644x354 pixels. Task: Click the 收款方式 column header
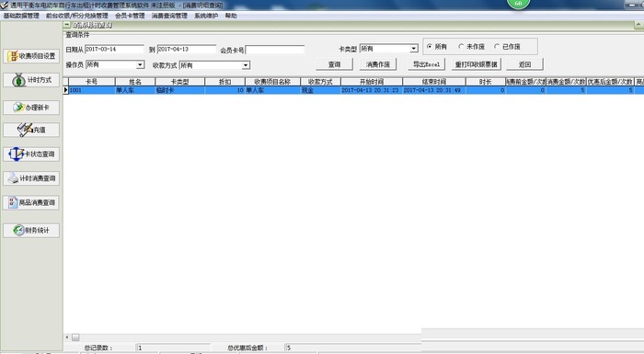tap(320, 82)
